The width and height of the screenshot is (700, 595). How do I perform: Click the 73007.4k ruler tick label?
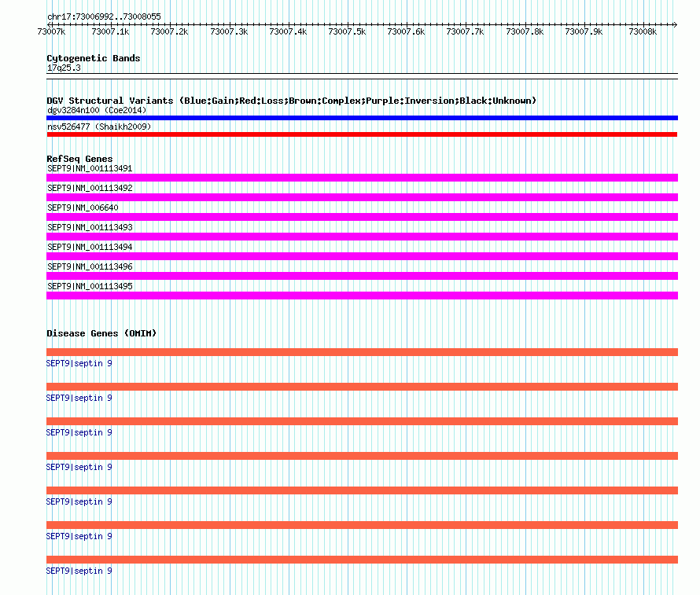click(288, 31)
